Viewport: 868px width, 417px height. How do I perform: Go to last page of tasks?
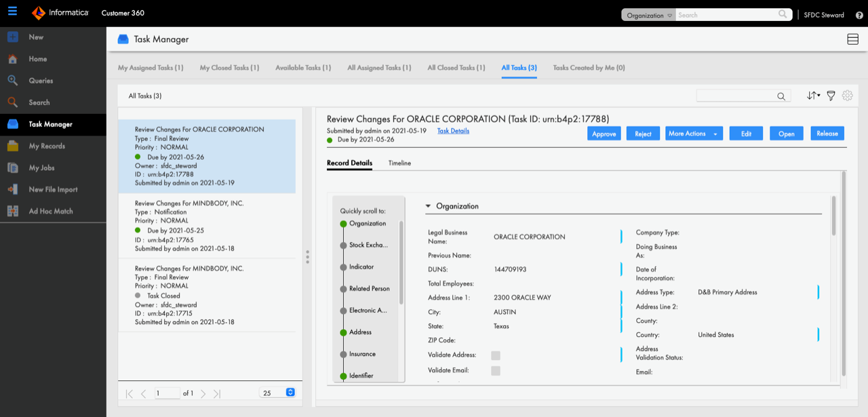click(x=216, y=393)
